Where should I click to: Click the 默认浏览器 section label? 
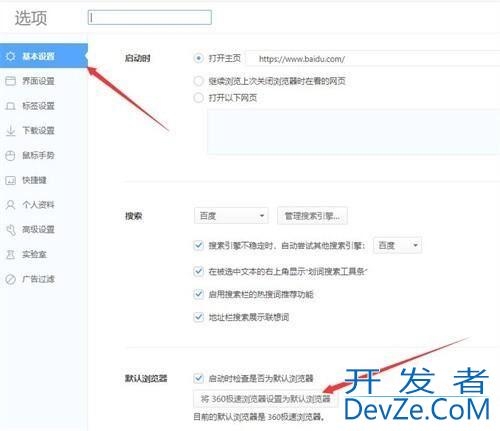146,378
